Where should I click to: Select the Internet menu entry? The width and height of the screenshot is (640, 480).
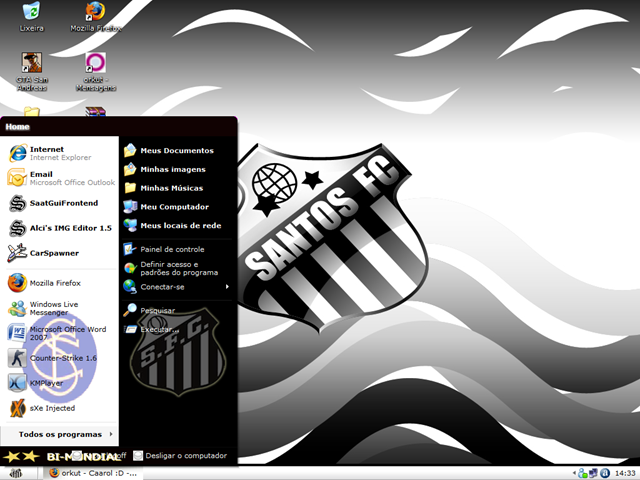[x=61, y=153]
